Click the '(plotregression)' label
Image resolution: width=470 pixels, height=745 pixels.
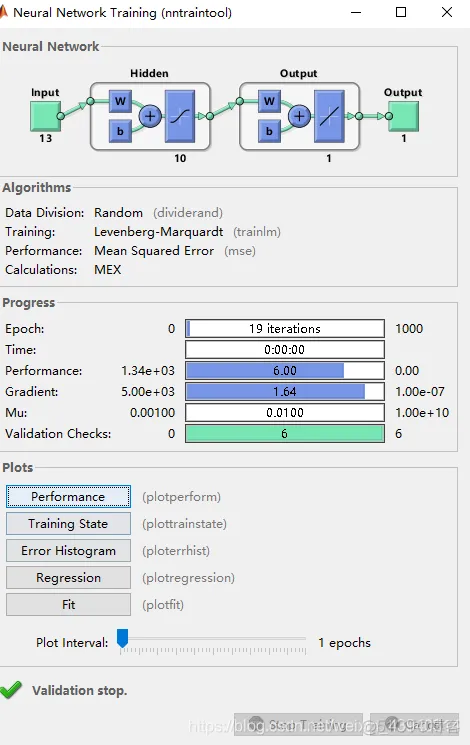[188, 578]
